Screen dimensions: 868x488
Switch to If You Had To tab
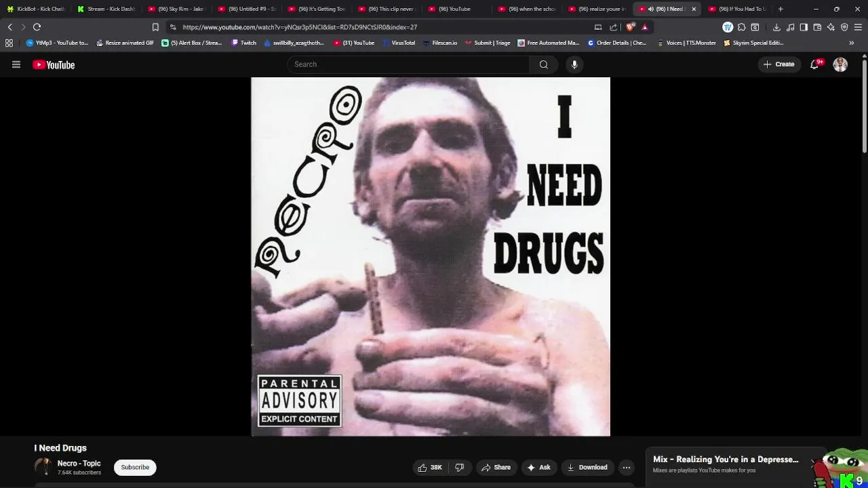[737, 9]
